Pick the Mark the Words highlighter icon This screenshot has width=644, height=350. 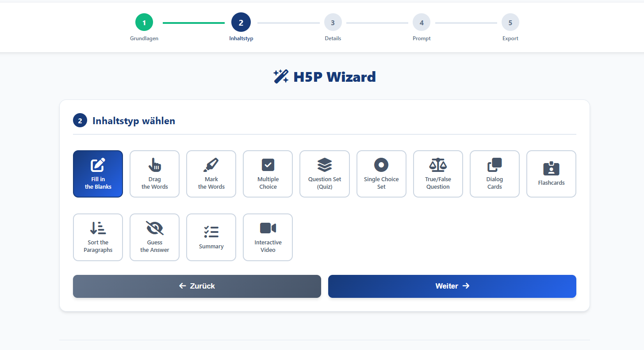(x=211, y=165)
